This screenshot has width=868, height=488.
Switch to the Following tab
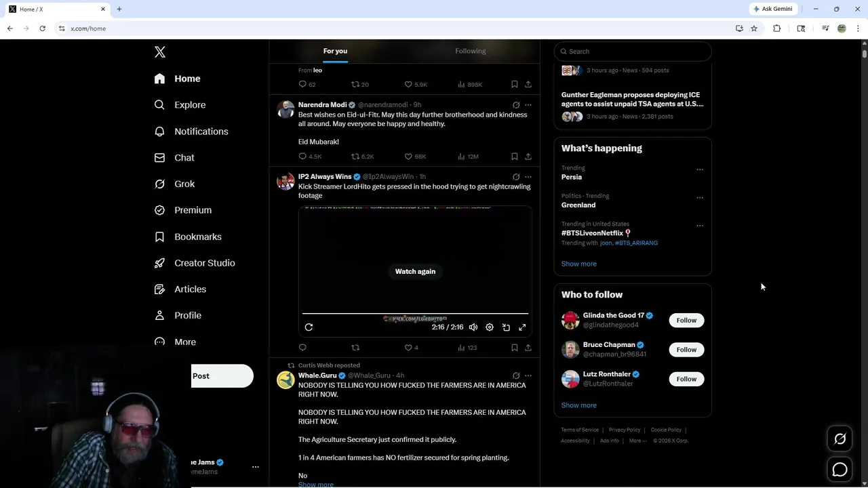(x=471, y=51)
